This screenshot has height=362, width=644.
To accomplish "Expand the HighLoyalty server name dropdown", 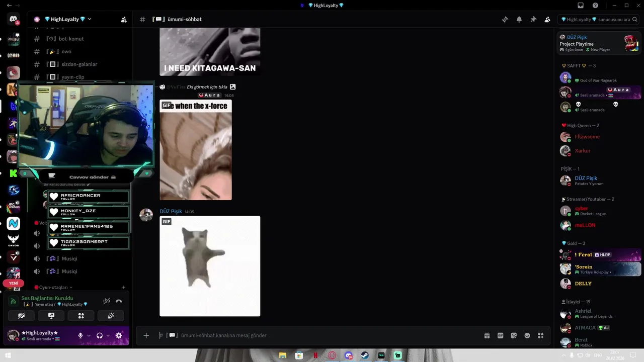I will coord(90,19).
